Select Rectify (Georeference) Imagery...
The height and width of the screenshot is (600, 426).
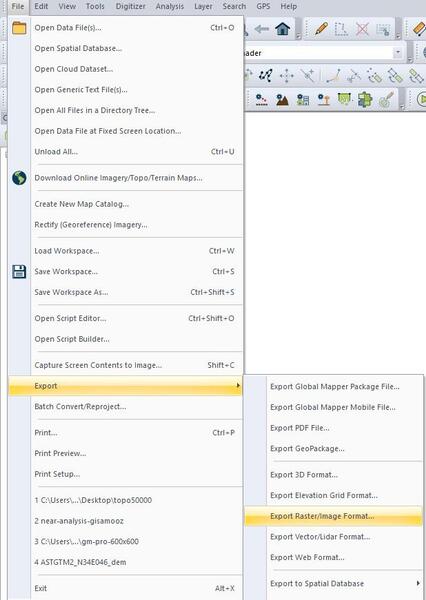click(125, 225)
